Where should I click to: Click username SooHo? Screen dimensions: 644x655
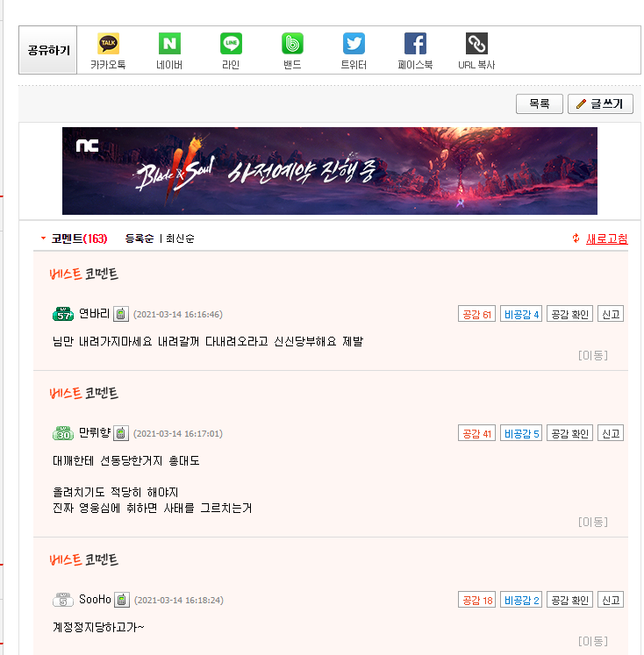pyautogui.click(x=96, y=600)
